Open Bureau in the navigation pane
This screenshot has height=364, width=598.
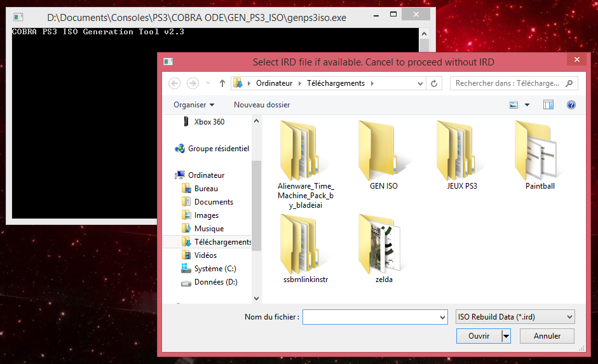coord(206,189)
